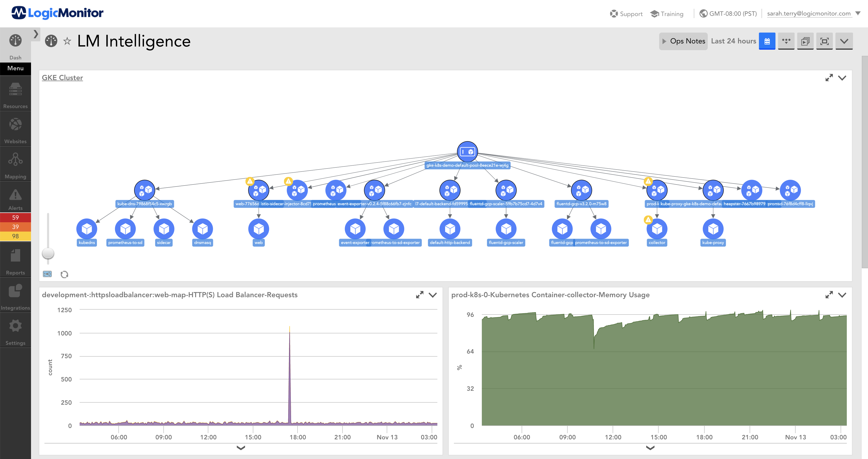Show legend below Load Balancer Requests chart
The height and width of the screenshot is (459, 868).
pyautogui.click(x=241, y=448)
